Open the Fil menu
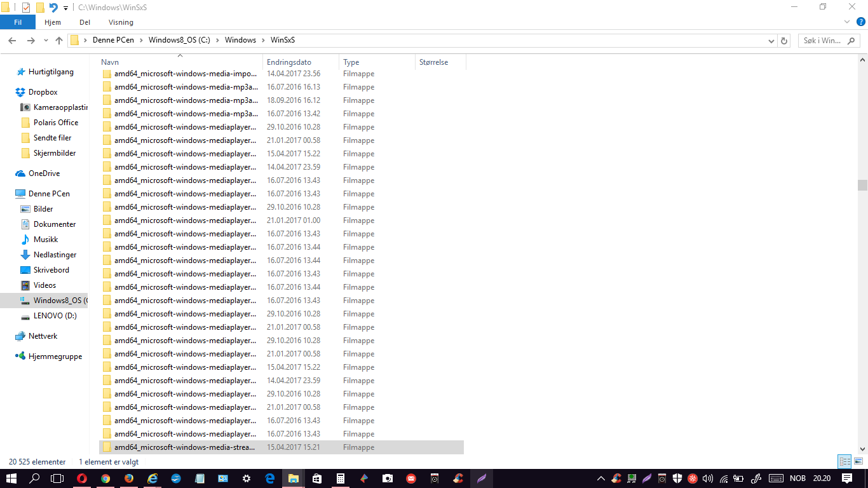868x488 pixels. click(x=18, y=22)
